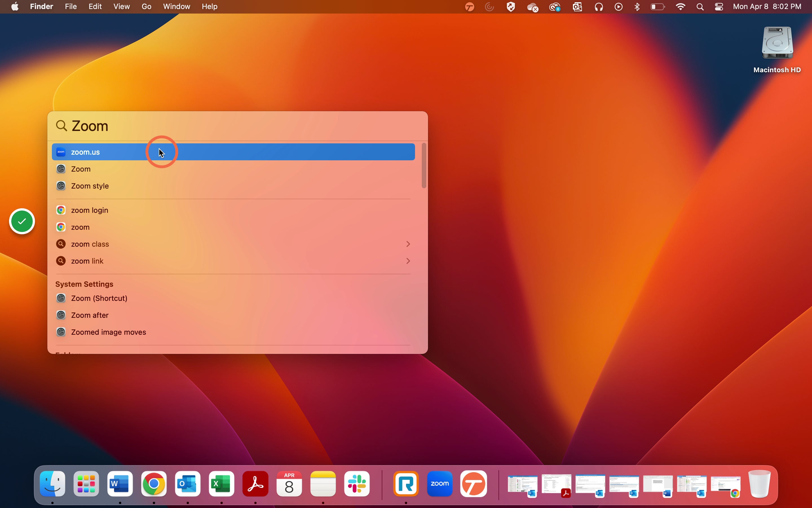Click the Spotlight magnifier in the menu bar

pyautogui.click(x=700, y=7)
